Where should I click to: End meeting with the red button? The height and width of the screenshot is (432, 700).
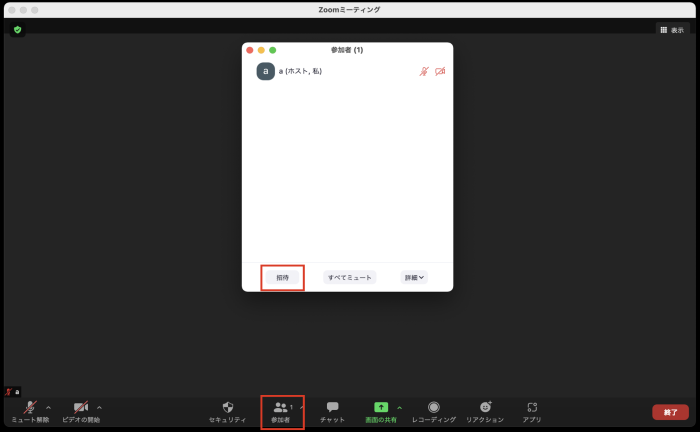coord(670,412)
